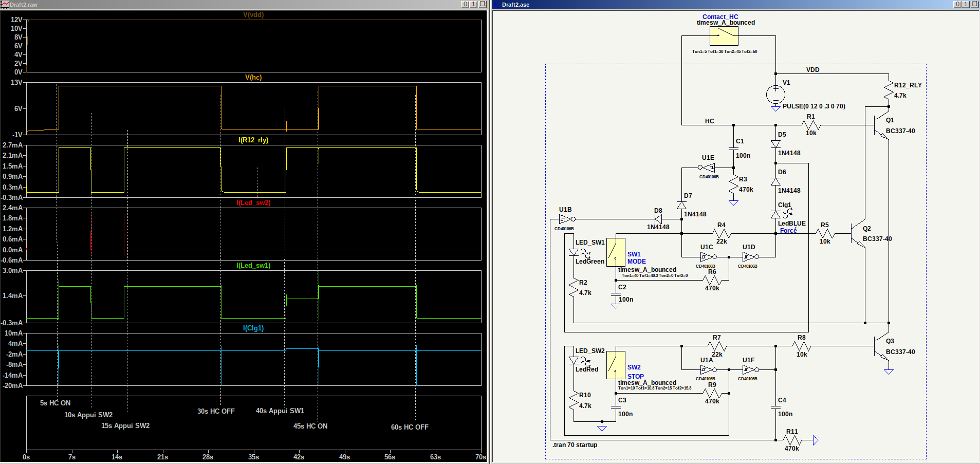Viewport: 980px width, 464px height.
Task: Click the U1B inverter gate symbol
Action: (x=565, y=219)
